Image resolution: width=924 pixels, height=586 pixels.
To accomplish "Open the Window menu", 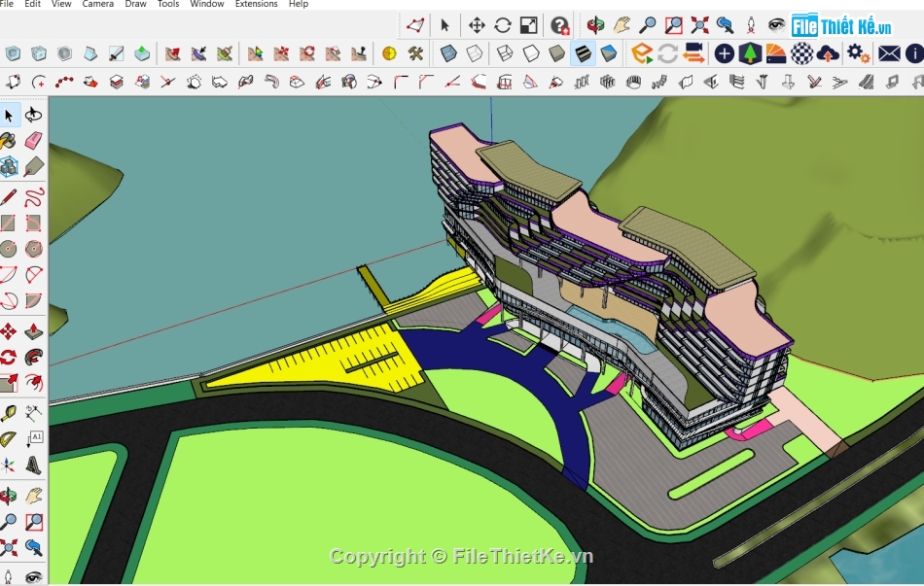I will 207,4.
